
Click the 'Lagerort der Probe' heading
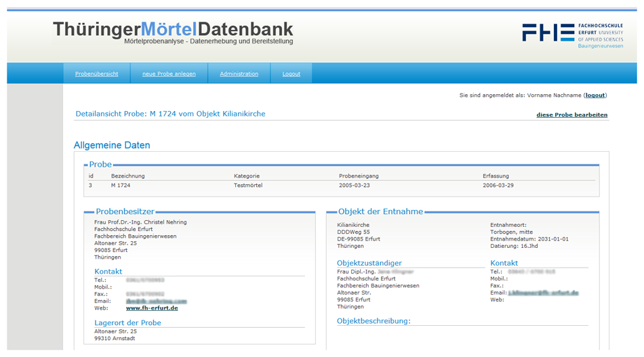tap(127, 323)
